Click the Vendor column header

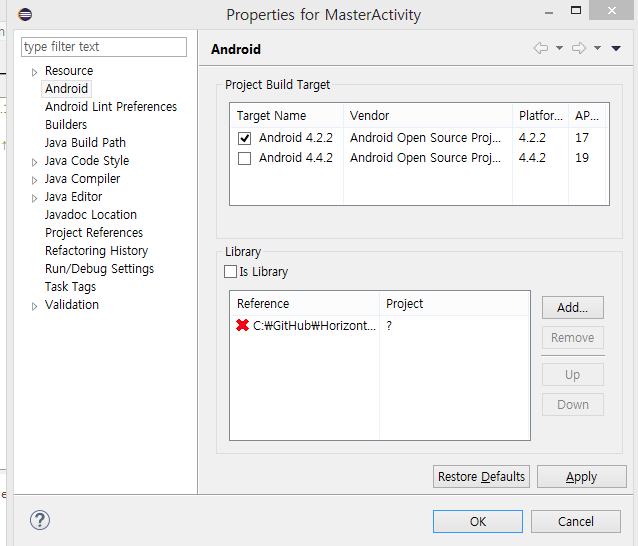click(x=428, y=116)
